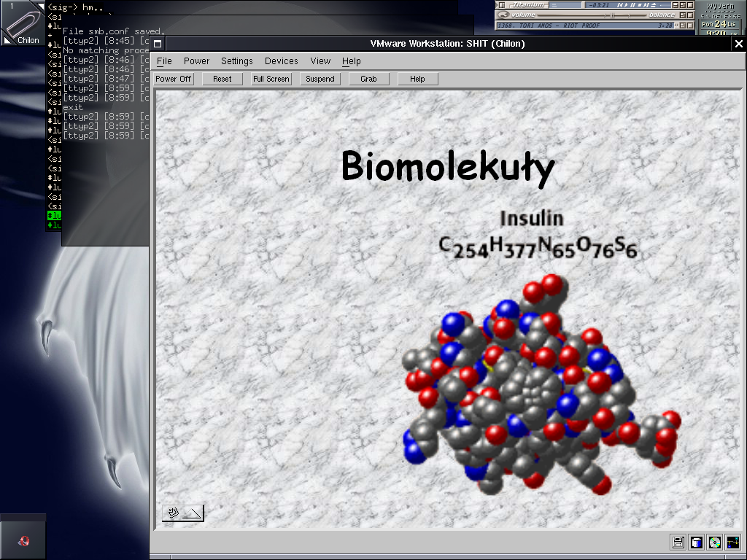Viewport: 747px width, 560px height.
Task: Click the slideshow pen menu icon
Action: [x=183, y=513]
